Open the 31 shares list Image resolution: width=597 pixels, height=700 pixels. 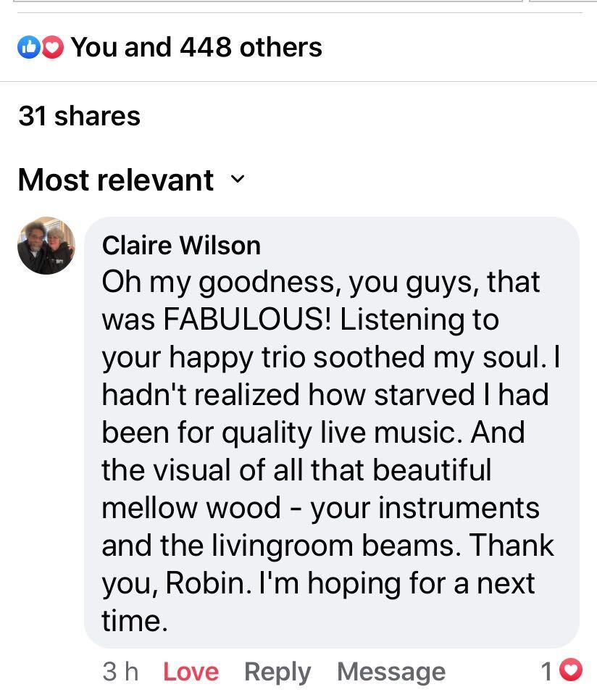[79, 116]
